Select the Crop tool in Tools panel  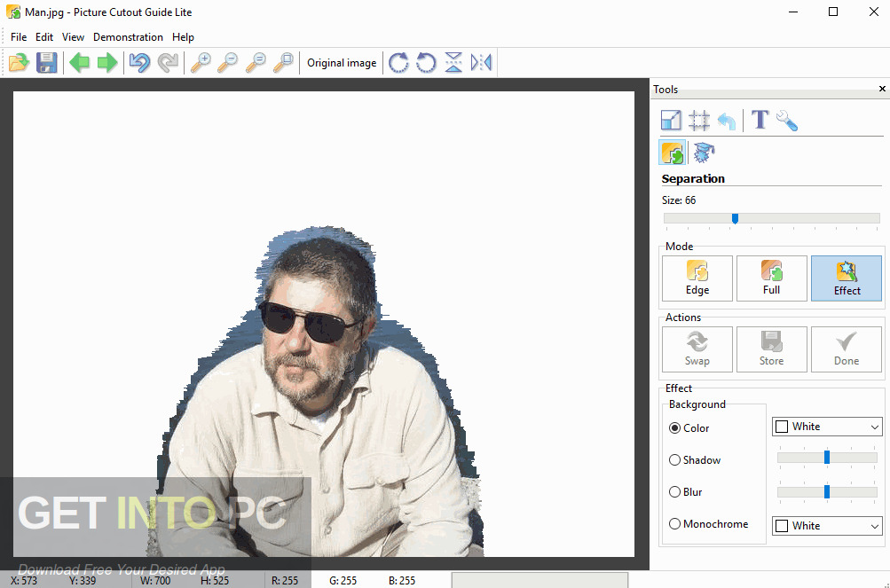699,121
